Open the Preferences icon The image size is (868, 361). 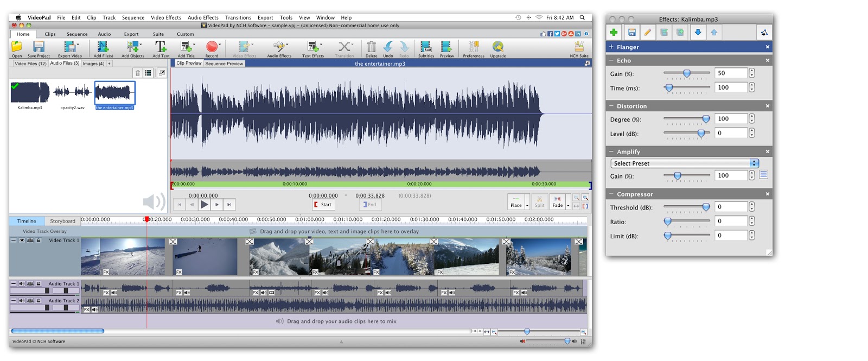[474, 47]
